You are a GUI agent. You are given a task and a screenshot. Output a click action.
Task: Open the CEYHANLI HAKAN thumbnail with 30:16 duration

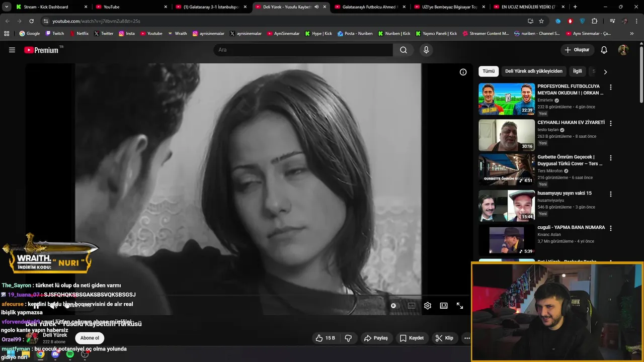pos(507,135)
